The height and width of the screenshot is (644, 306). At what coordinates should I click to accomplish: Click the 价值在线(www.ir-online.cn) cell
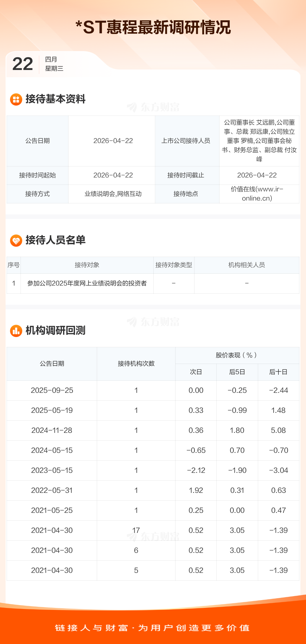pos(259,194)
